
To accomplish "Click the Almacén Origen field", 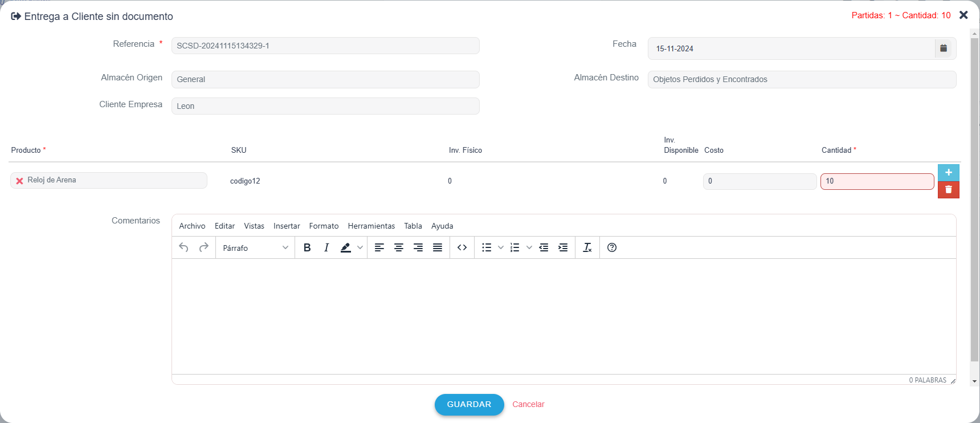I will (325, 79).
